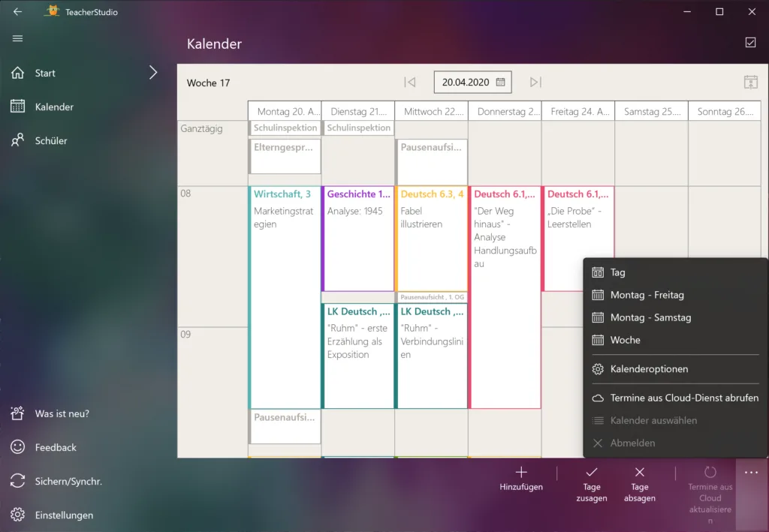Open the Schüler sidebar item

coord(51,140)
